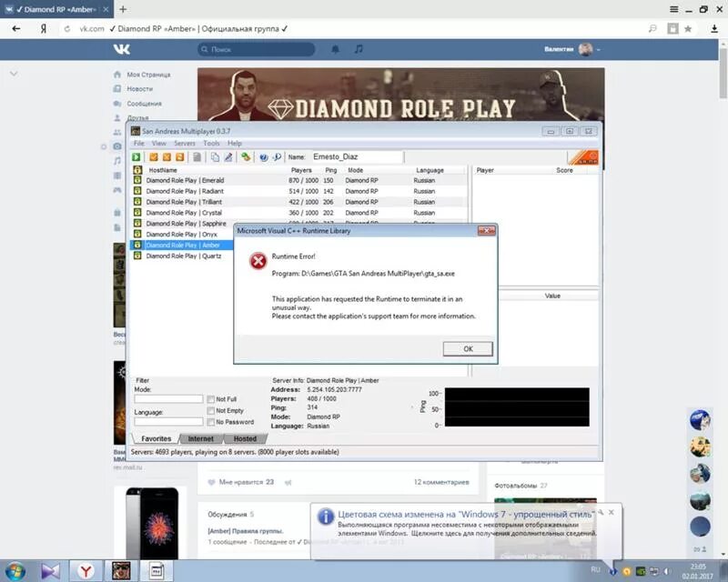The width and height of the screenshot is (728, 582).
Task: Click the lock column header icon in server list
Action: click(x=137, y=170)
